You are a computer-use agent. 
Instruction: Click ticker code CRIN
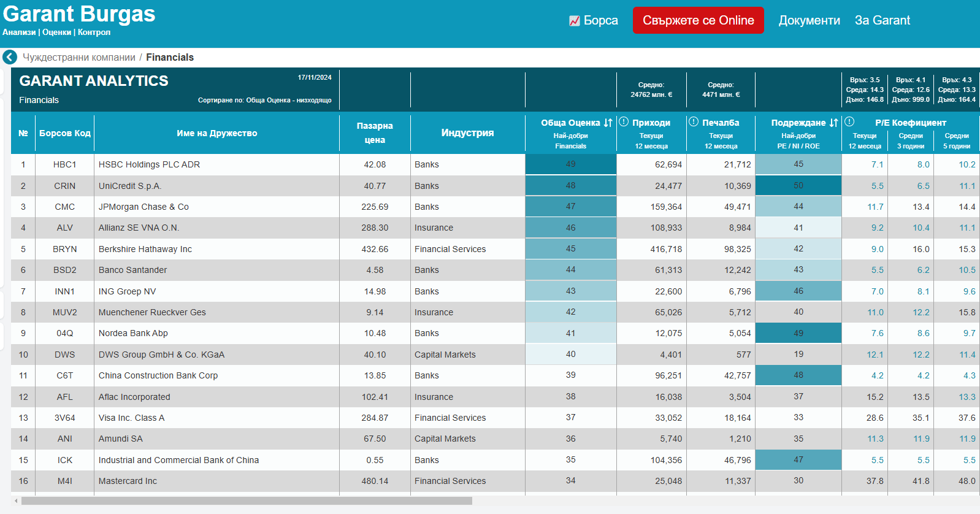click(x=64, y=186)
